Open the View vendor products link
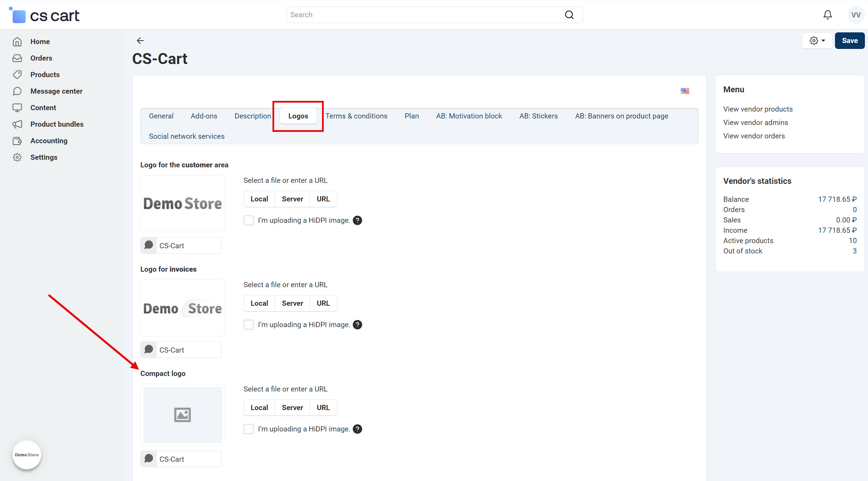This screenshot has height=481, width=868. 758,109
